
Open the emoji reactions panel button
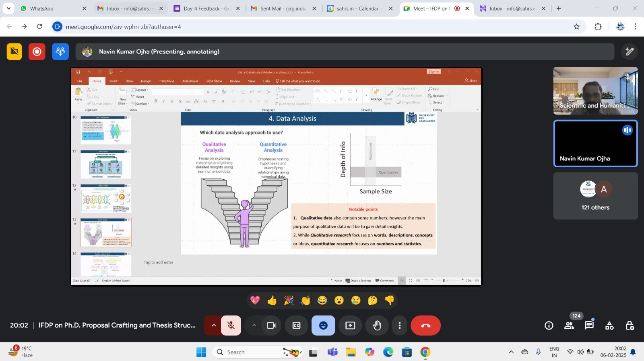pyautogui.click(x=323, y=326)
